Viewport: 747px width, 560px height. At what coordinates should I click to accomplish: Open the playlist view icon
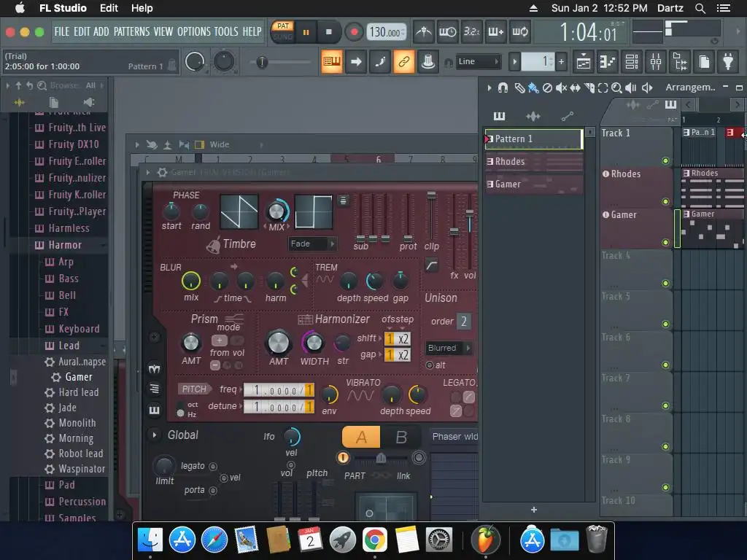click(x=583, y=61)
